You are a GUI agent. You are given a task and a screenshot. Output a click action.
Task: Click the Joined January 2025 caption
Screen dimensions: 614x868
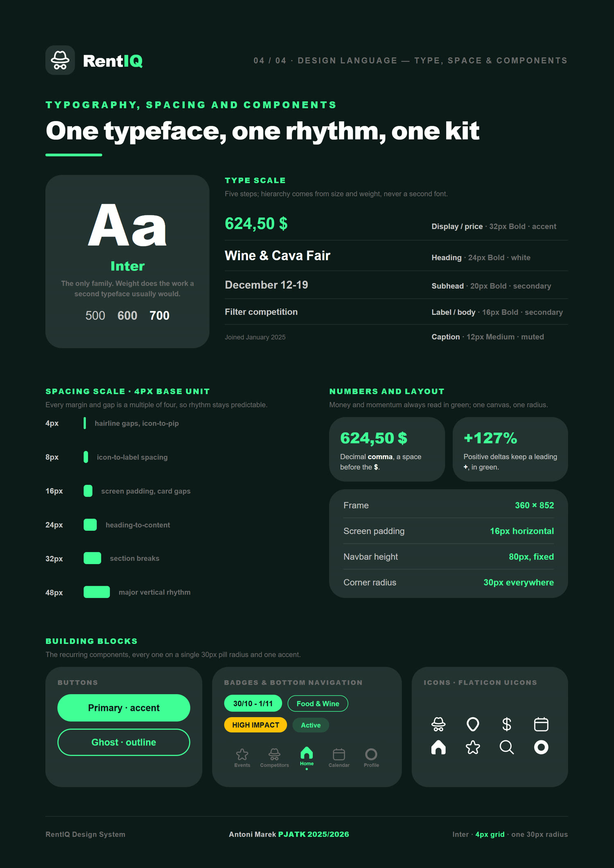(x=255, y=337)
